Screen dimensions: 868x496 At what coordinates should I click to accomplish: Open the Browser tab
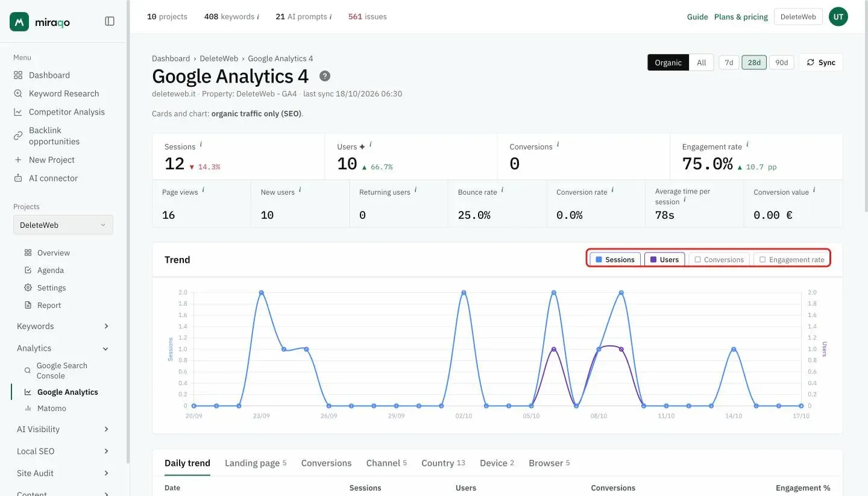pos(549,463)
